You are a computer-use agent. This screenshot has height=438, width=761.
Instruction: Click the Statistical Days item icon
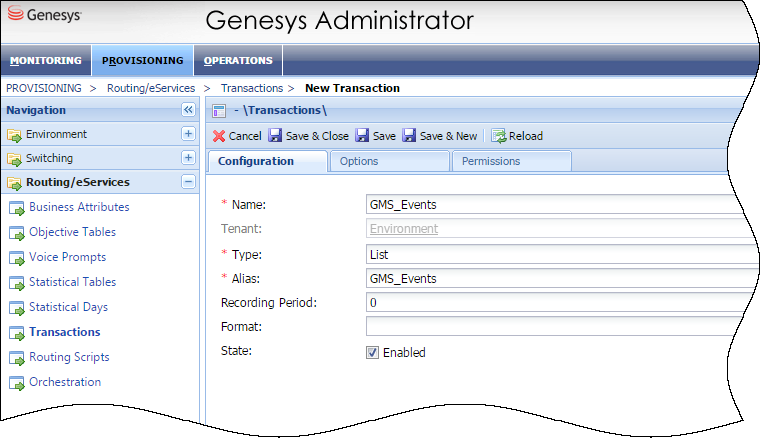(17, 308)
